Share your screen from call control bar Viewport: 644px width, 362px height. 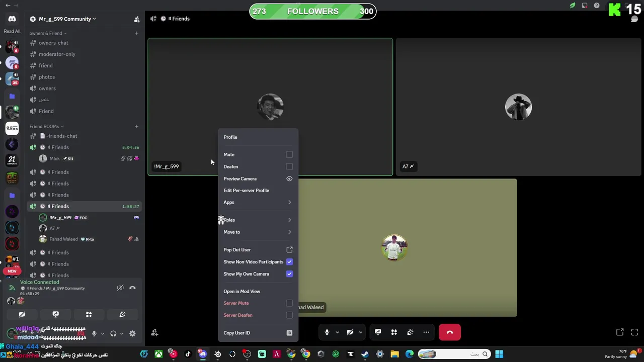point(378,332)
